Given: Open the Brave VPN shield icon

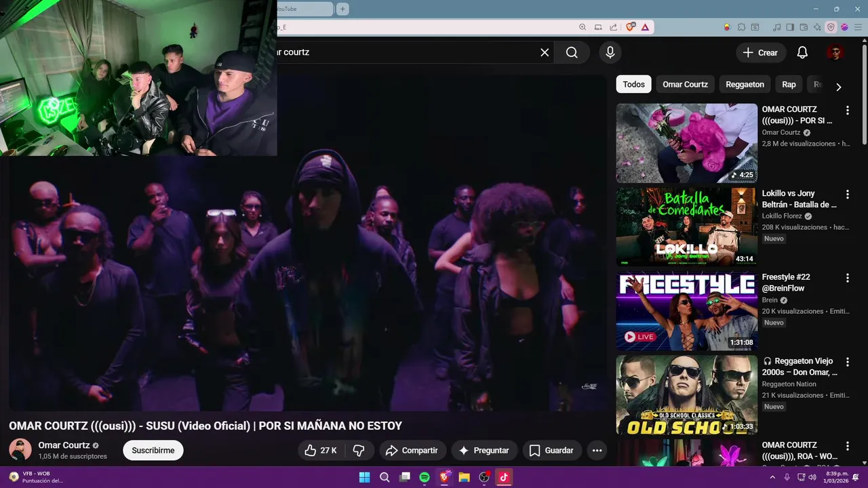Looking at the screenshot, I should pos(831,27).
